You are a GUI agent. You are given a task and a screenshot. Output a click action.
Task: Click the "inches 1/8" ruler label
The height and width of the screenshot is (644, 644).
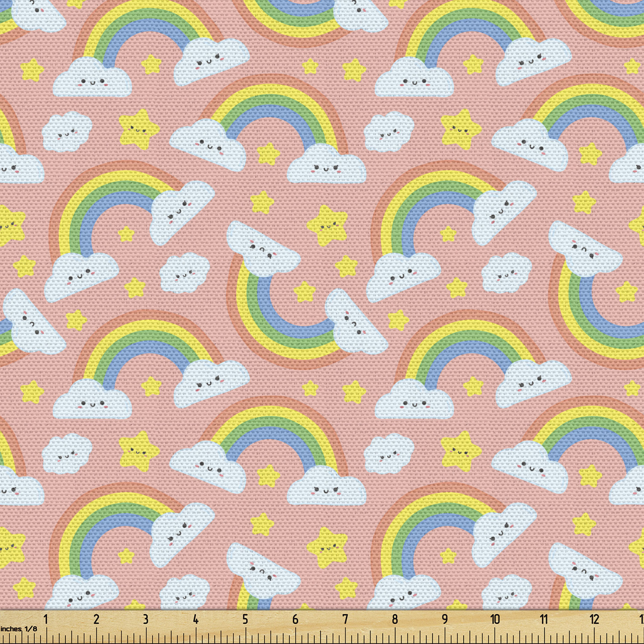pyautogui.click(x=19, y=629)
